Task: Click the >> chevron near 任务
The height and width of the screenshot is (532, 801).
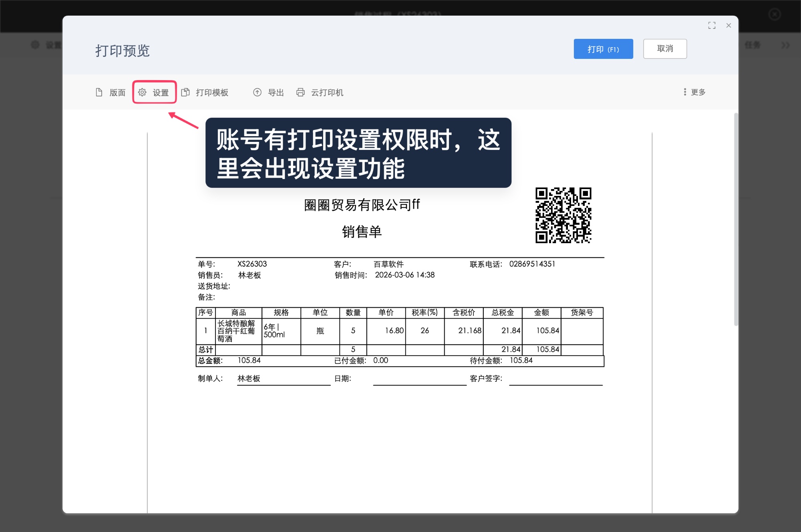Action: [786, 45]
